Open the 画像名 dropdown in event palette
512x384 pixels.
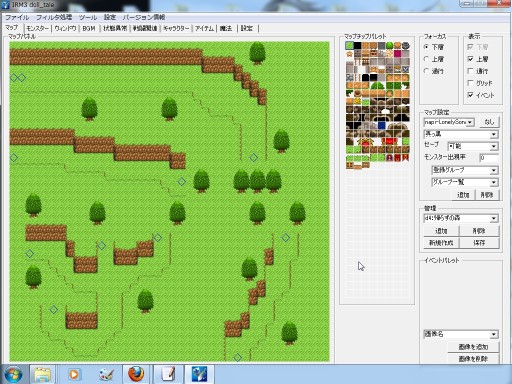click(x=461, y=334)
